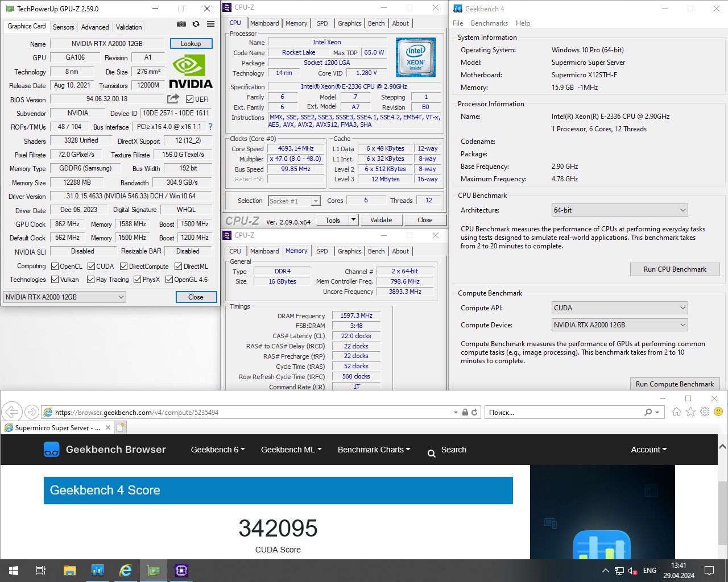728x582 pixels.
Task: Toggle the Vulkan checkbox
Action: tap(55, 279)
